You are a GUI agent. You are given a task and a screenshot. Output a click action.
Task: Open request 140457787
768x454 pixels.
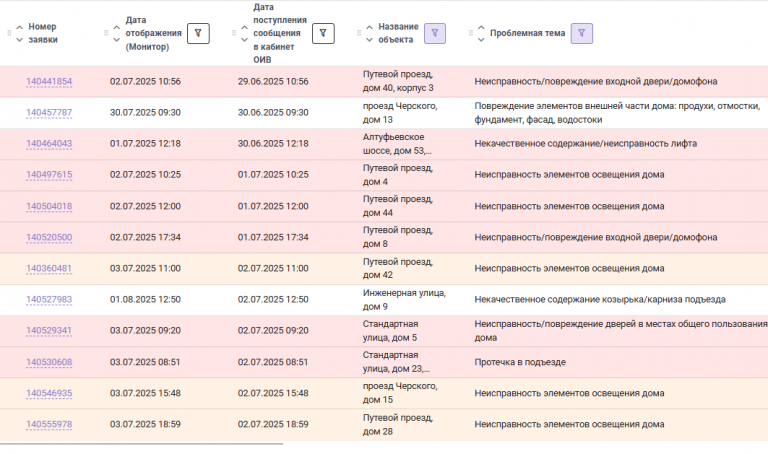click(49, 113)
